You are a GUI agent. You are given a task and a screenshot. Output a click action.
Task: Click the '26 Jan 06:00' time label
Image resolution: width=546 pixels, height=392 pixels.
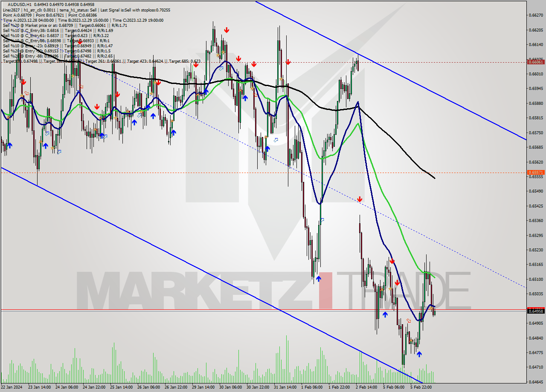[x=149, y=387]
